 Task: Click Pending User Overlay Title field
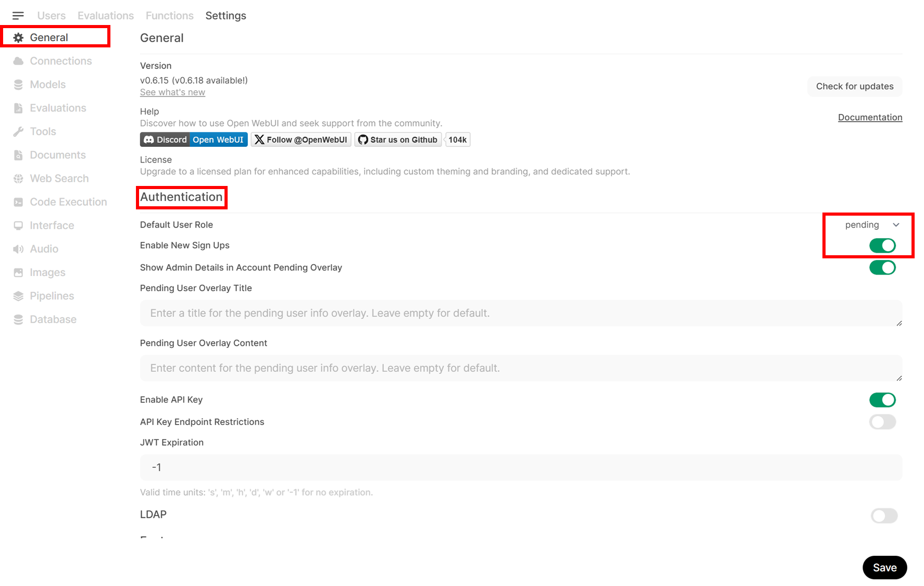pyautogui.click(x=521, y=313)
